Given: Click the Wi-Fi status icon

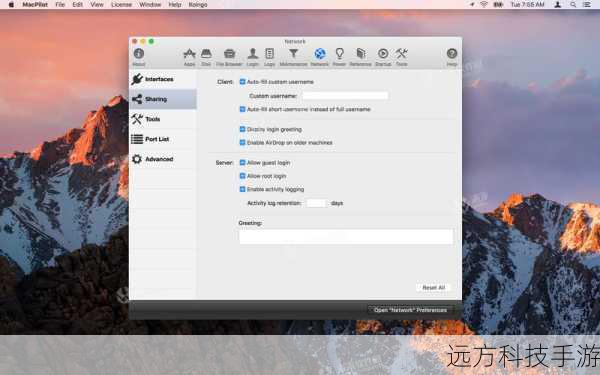Looking at the screenshot, I should click(484, 5).
